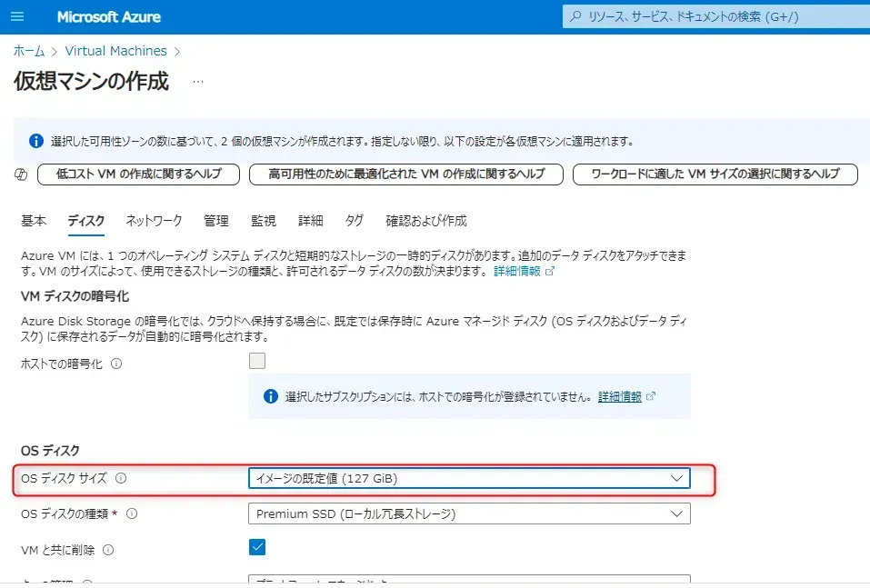Open the hamburger portal menu
The height and width of the screenshot is (588, 870).
[x=18, y=17]
